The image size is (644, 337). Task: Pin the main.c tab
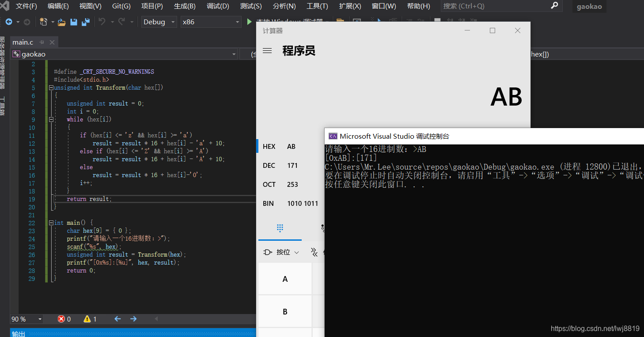click(x=42, y=42)
